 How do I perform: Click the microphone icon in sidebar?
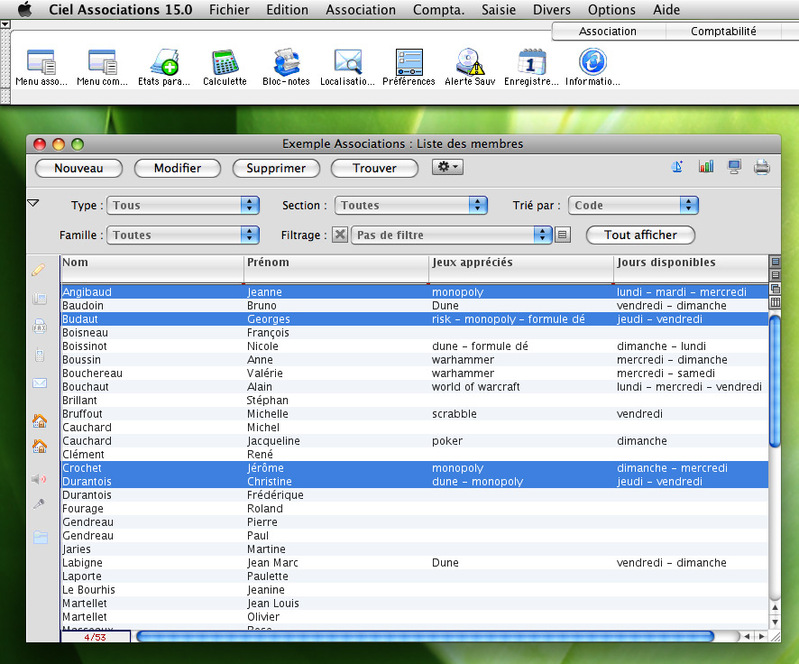click(x=39, y=504)
